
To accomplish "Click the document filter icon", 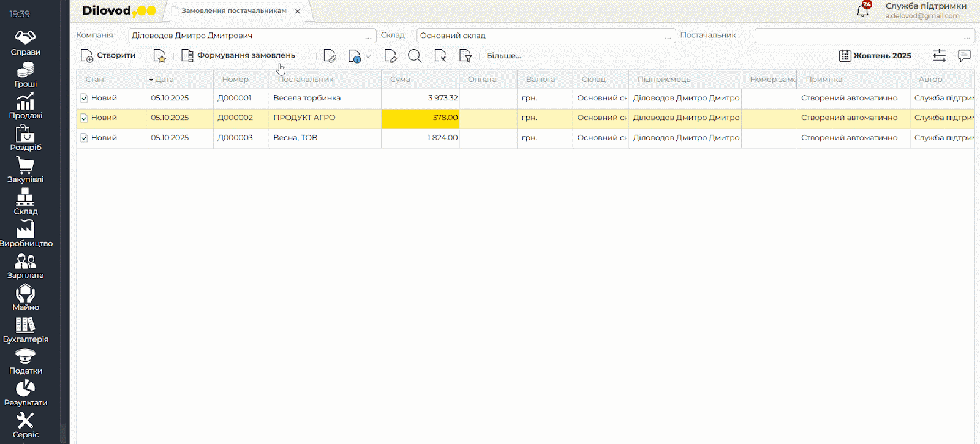I will (466, 56).
